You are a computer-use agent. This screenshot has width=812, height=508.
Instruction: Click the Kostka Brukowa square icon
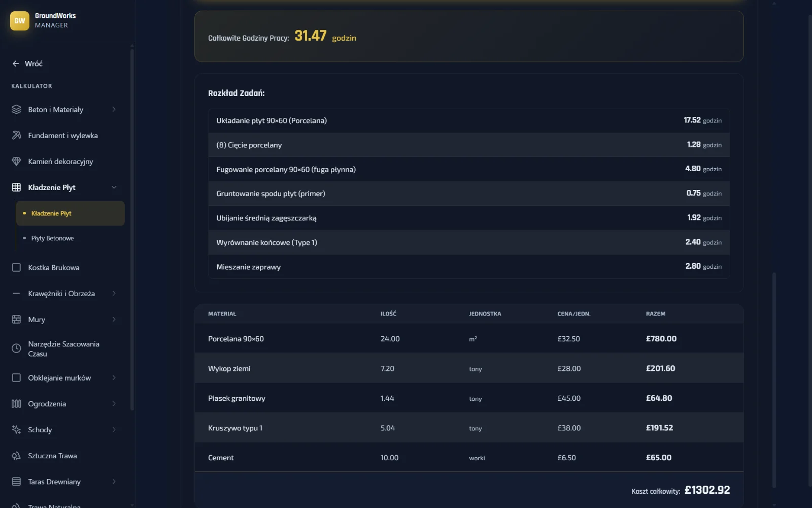point(16,267)
